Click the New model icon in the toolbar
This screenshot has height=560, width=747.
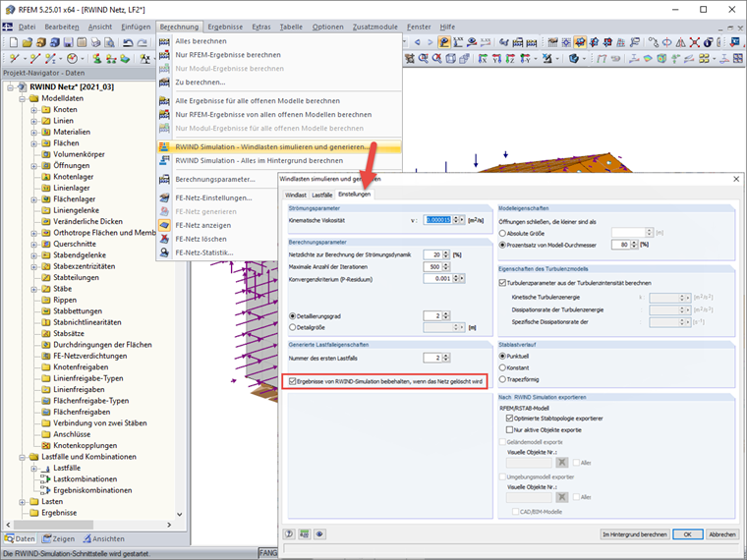(14, 43)
